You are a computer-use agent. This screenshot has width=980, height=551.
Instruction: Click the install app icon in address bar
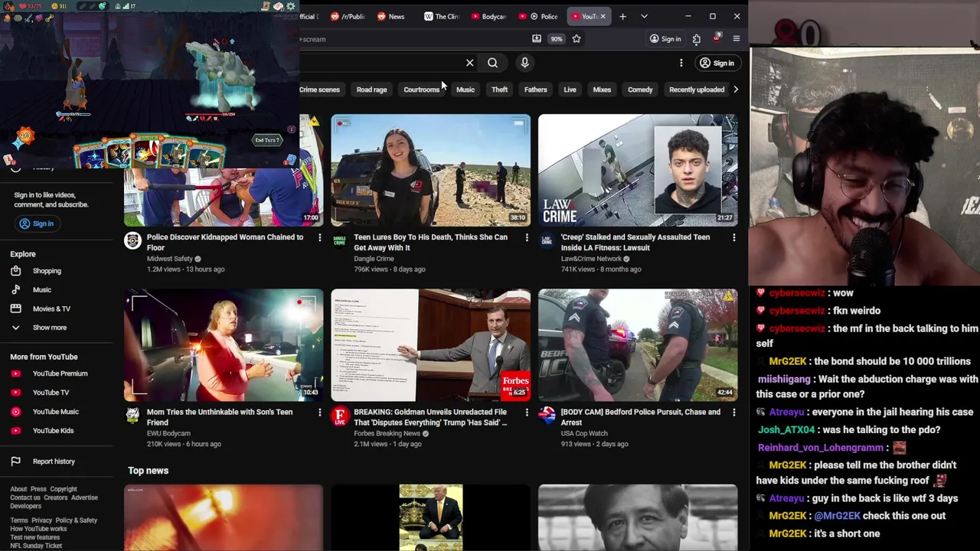pyautogui.click(x=537, y=38)
